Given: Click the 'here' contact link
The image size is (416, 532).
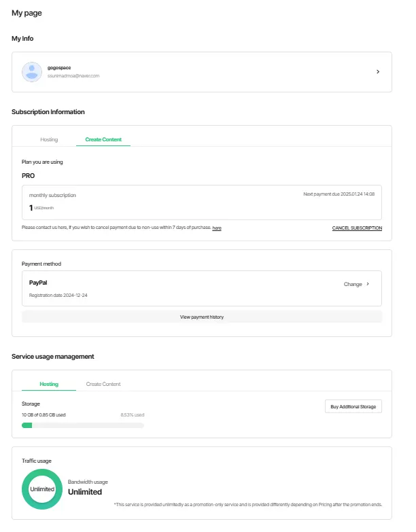Looking at the screenshot, I should (217, 228).
